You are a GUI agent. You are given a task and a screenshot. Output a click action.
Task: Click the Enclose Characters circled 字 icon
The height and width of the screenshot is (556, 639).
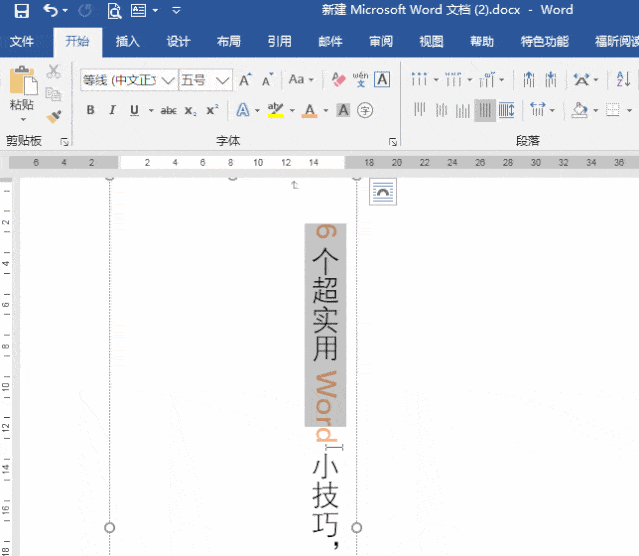click(x=365, y=110)
